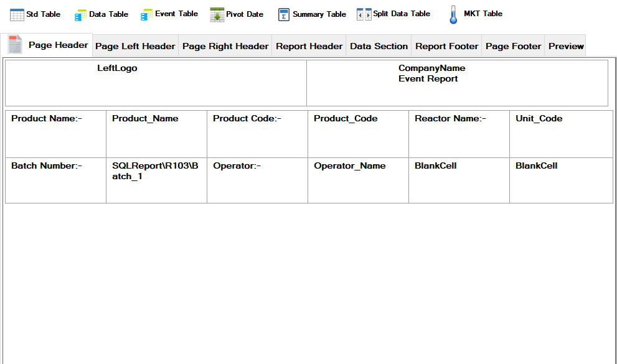Click the Page Header document icon
Viewport: 617px width, 364px height.
click(15, 45)
